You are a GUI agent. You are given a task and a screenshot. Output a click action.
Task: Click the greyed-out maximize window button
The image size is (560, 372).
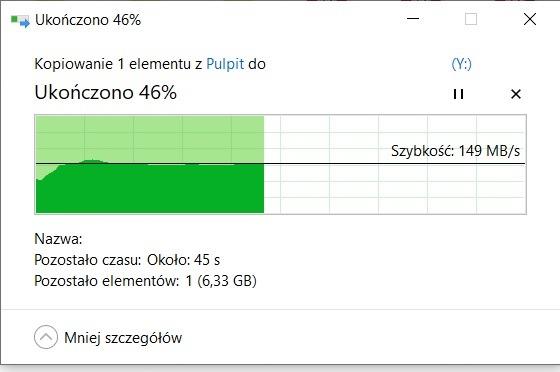(471, 19)
